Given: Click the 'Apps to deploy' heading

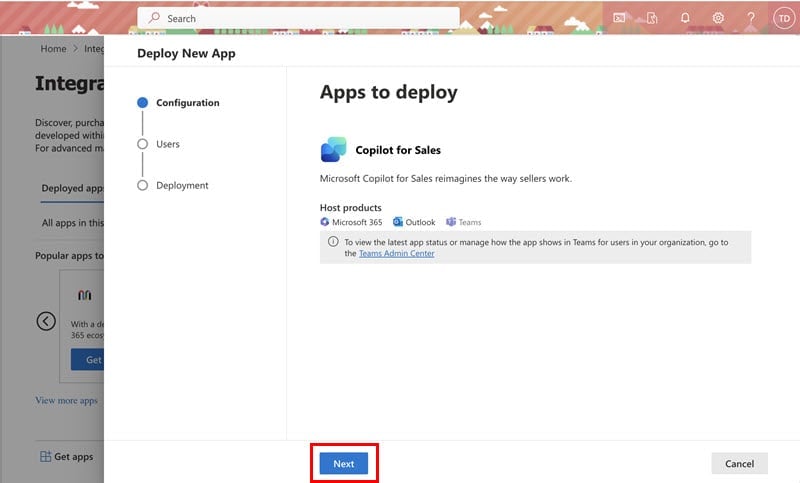Looking at the screenshot, I should (389, 92).
